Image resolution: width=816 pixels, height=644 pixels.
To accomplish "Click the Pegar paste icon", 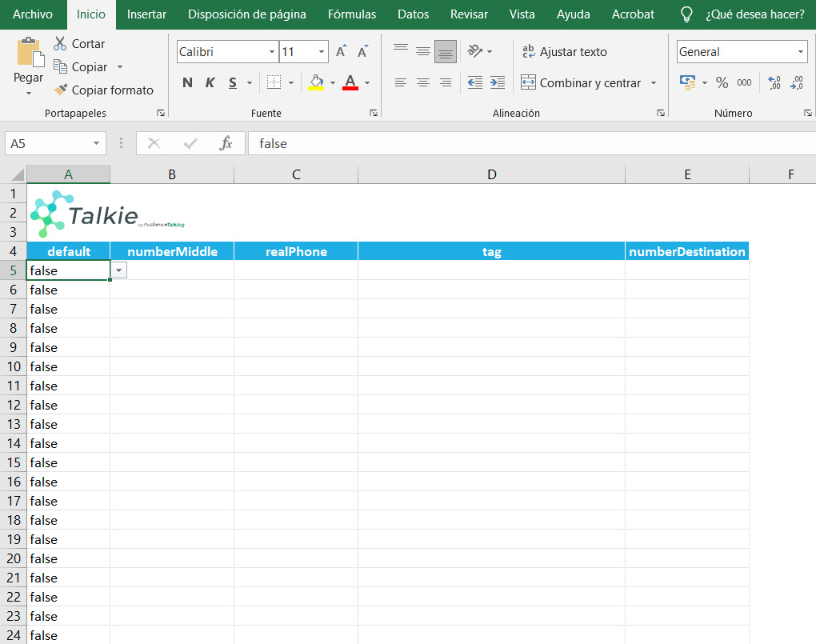I will (30, 53).
